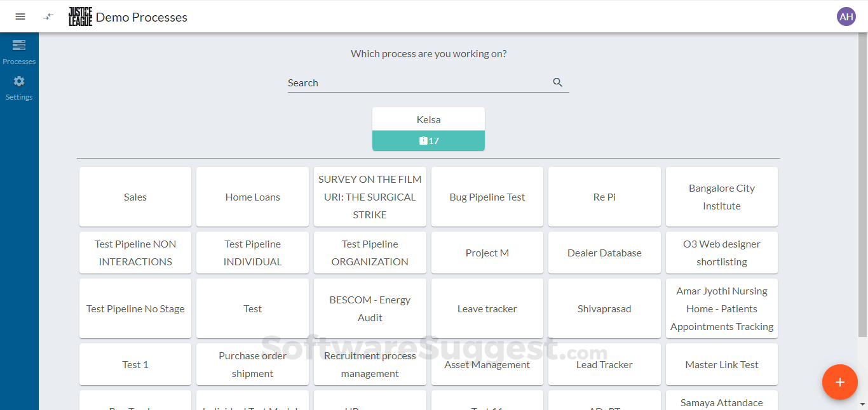Choose the Asset Management process
This screenshot has width=868, height=410.
[487, 364]
